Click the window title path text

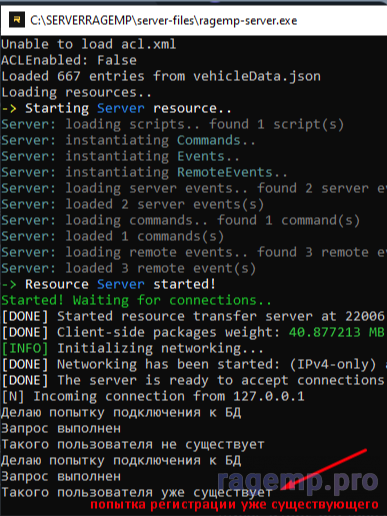[163, 21]
